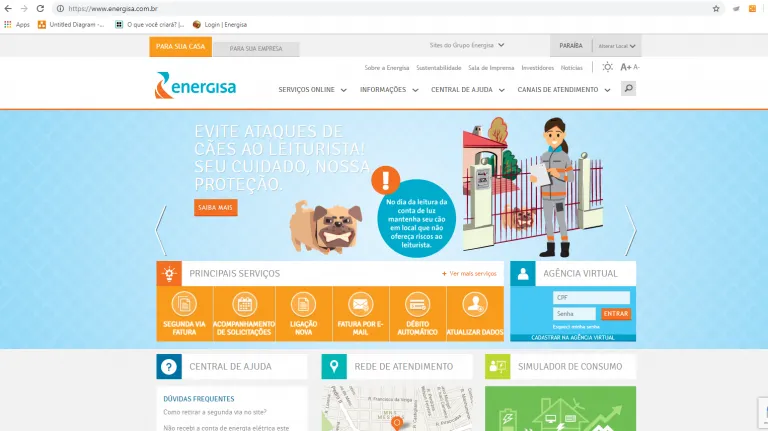Bookmark page with the star icon
Image resolution: width=768 pixels, height=431 pixels.
click(716, 8)
